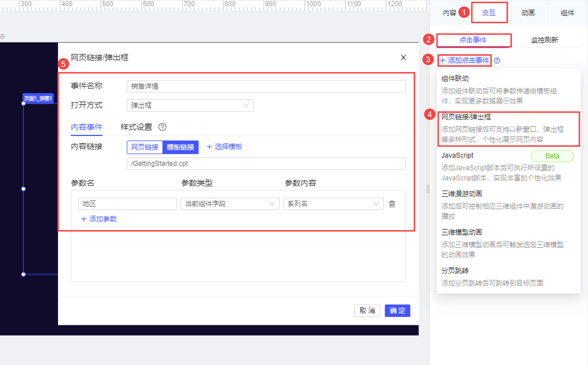This screenshot has width=588, height=365.
Task: Expand the 参数类型 dropdown 当前组件字段
Action: pos(230,204)
